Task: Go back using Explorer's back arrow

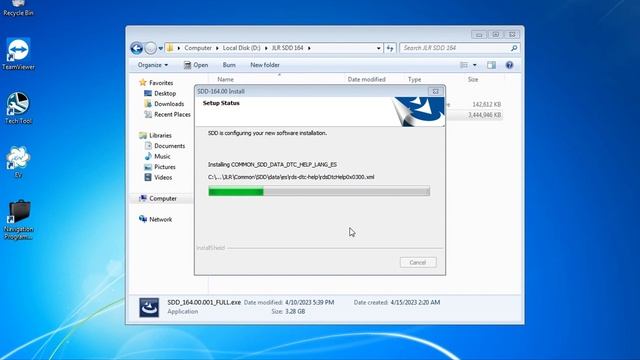Action: 137,48
